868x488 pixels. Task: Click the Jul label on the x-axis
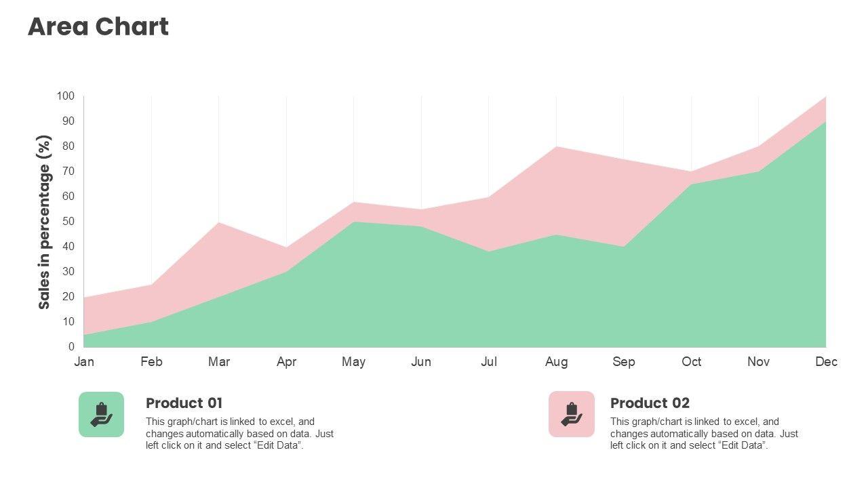coord(489,362)
